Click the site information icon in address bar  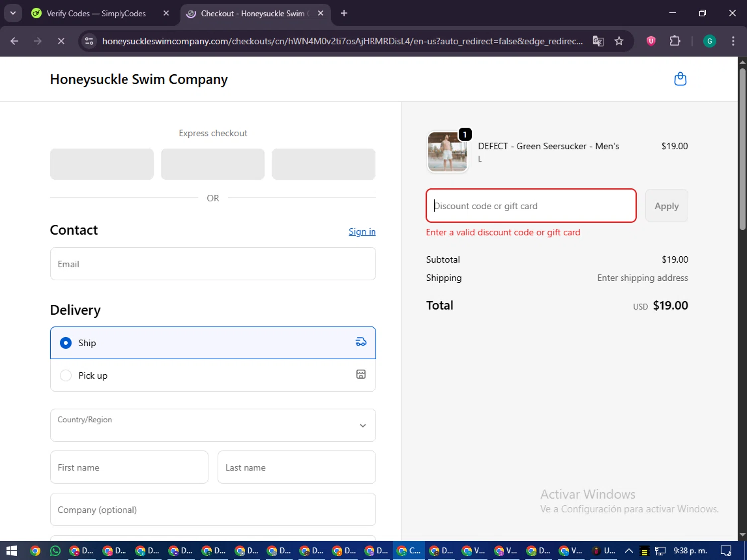(89, 41)
